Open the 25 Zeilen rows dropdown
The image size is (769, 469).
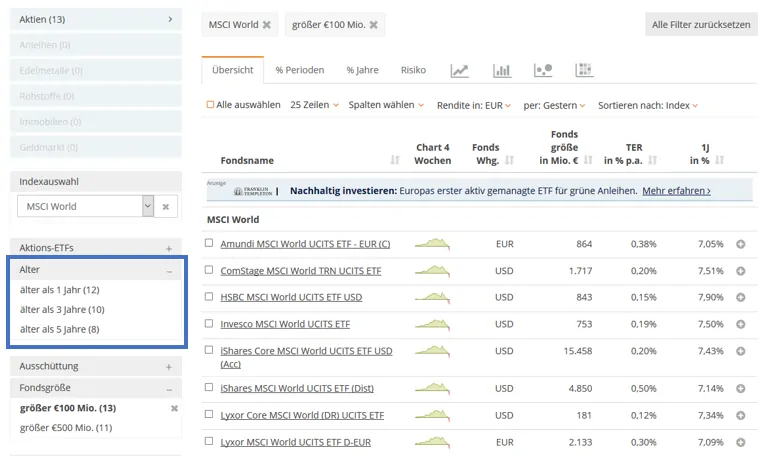click(314, 105)
